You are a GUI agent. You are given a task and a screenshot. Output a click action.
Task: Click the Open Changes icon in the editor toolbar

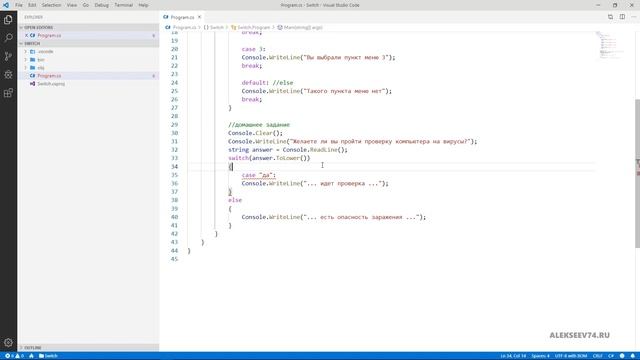click(x=610, y=17)
